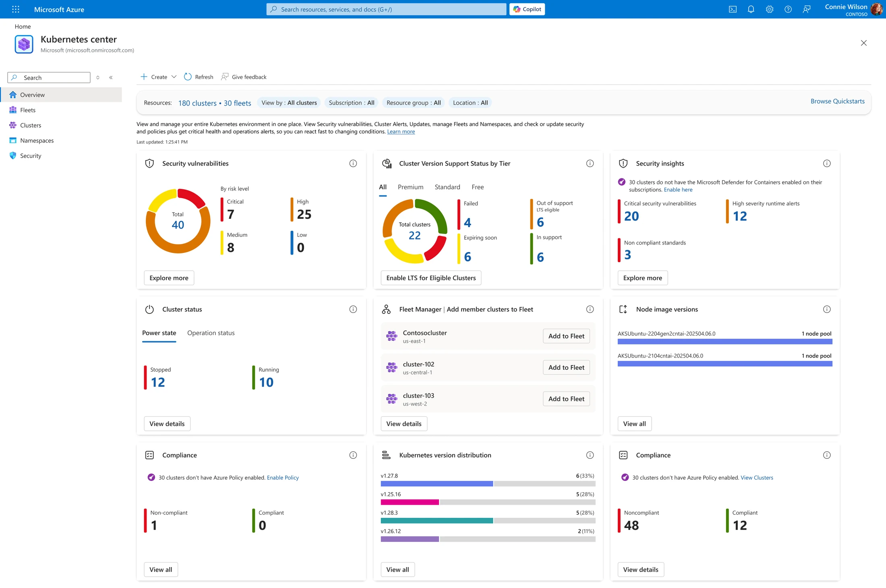This screenshot has width=886, height=588.
Task: Click the Cluster status power icon
Action: pyautogui.click(x=149, y=309)
